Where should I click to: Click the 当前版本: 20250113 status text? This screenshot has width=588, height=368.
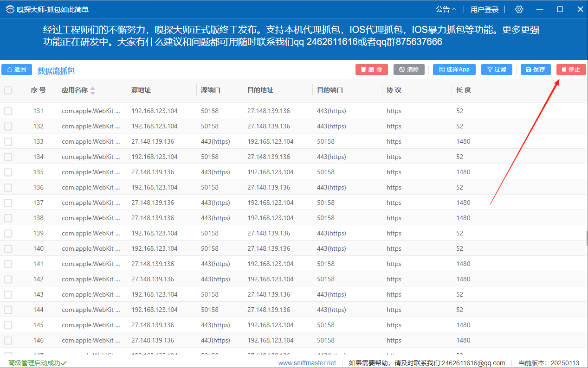click(x=549, y=363)
